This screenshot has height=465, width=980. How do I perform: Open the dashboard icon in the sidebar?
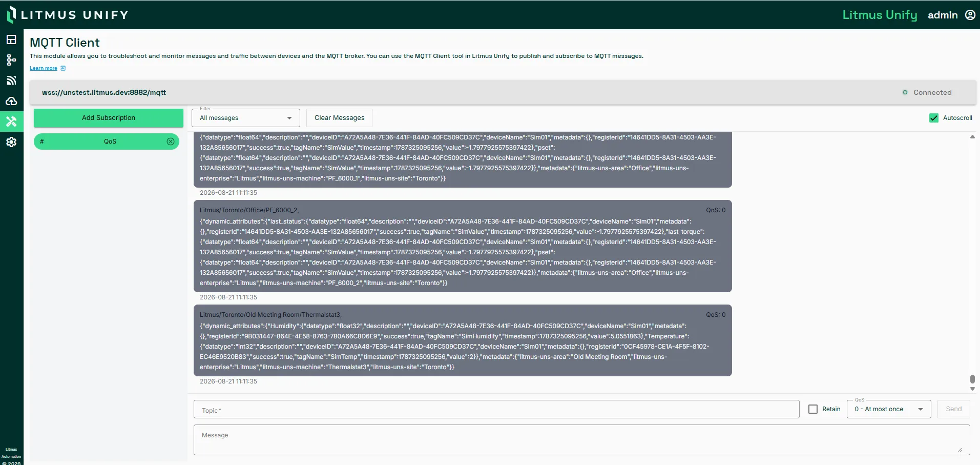[x=11, y=39]
